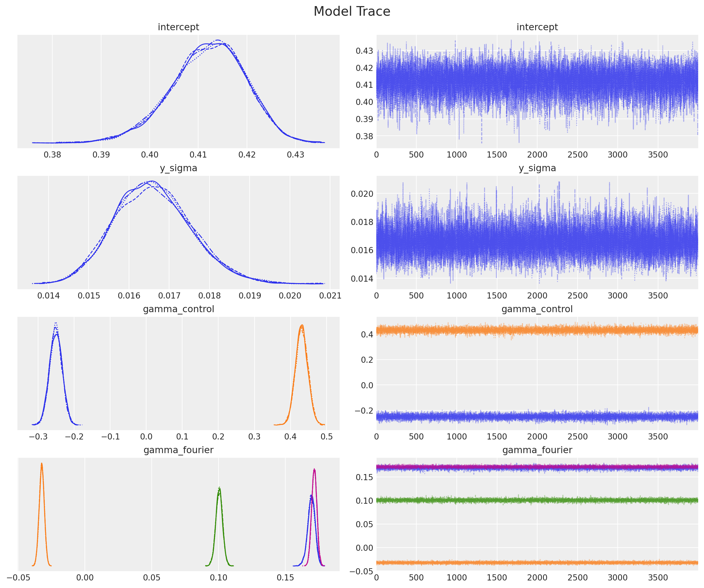This screenshot has height=588, width=704.
Task: Click the gamma_fourier density panel title
Action: tap(178, 450)
